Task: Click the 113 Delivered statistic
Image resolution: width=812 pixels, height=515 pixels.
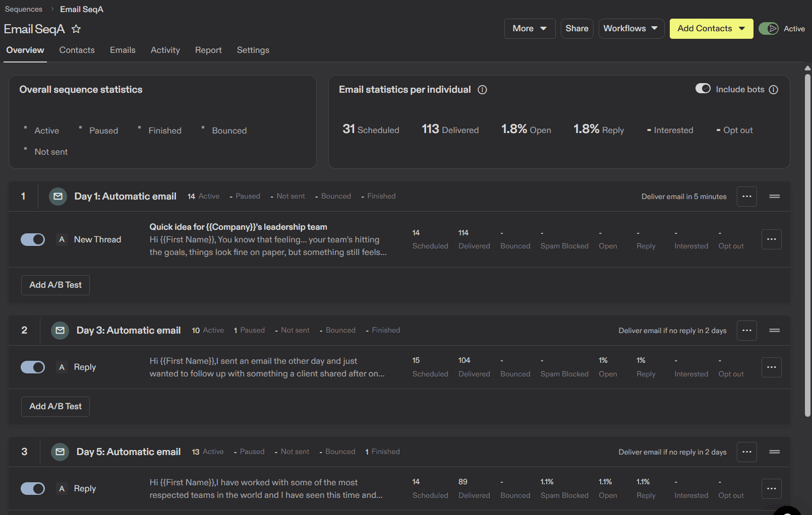Action: tap(450, 130)
